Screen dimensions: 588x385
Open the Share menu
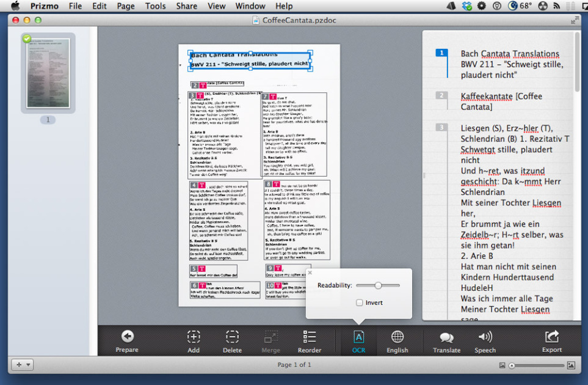pyautogui.click(x=186, y=6)
